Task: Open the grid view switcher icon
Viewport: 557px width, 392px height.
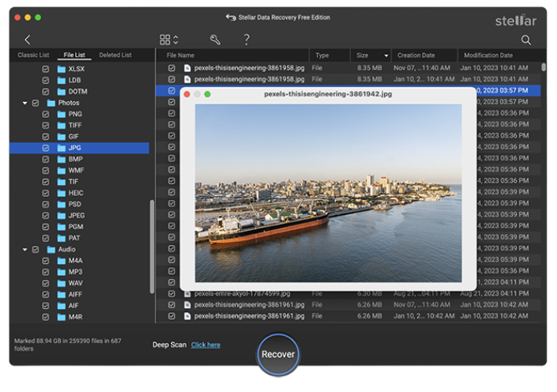Action: (165, 40)
